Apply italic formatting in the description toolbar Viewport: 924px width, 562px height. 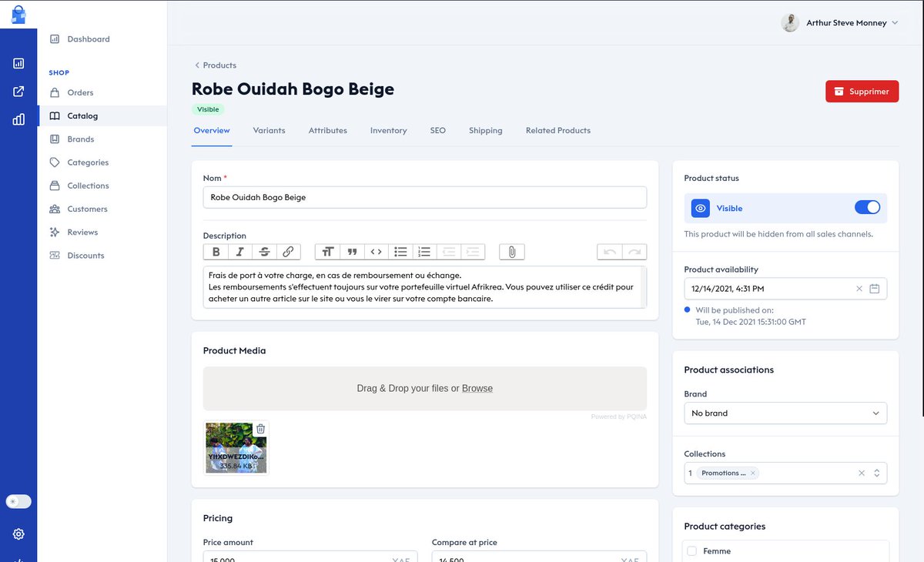coord(239,251)
